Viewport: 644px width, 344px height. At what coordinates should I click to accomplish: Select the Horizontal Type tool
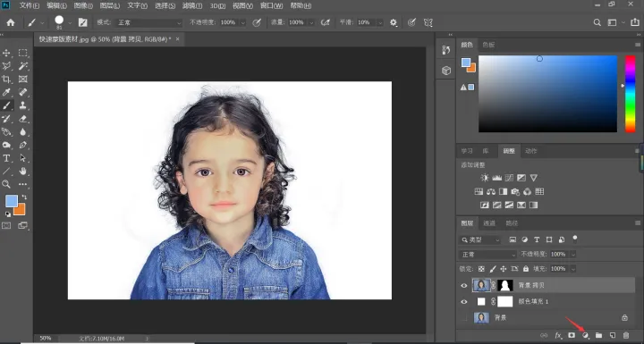(x=6, y=158)
